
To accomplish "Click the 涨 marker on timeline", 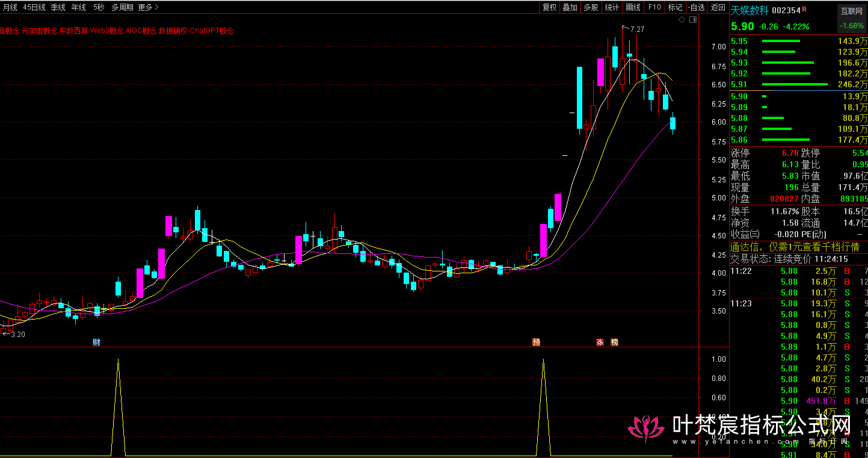I will [x=600, y=342].
